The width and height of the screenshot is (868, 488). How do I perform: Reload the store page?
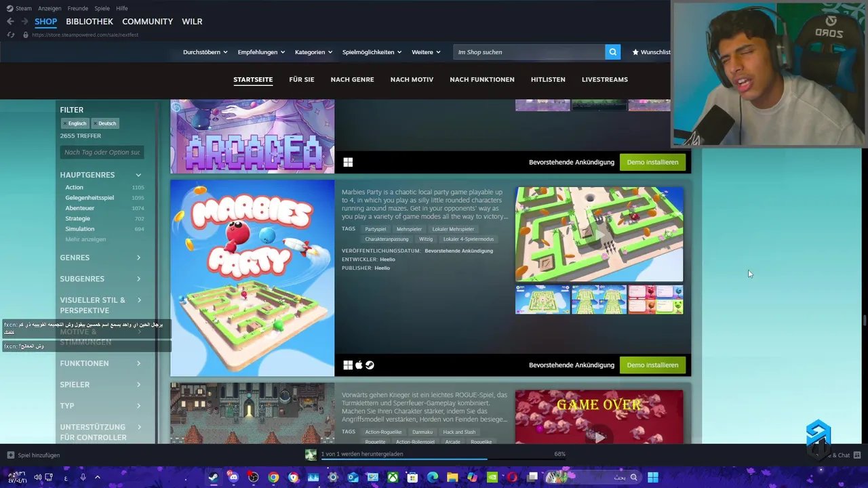point(10,35)
